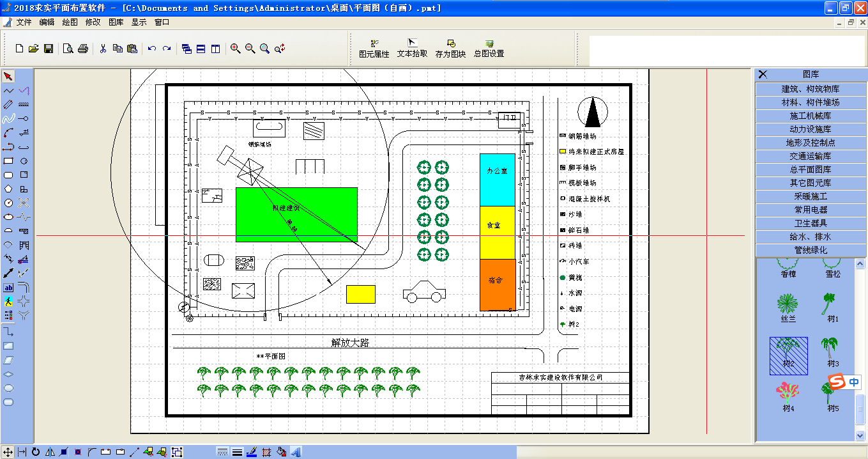The width and height of the screenshot is (868, 459).
Task: Select the mirror flip tool
Action: pyautogui.click(x=50, y=452)
